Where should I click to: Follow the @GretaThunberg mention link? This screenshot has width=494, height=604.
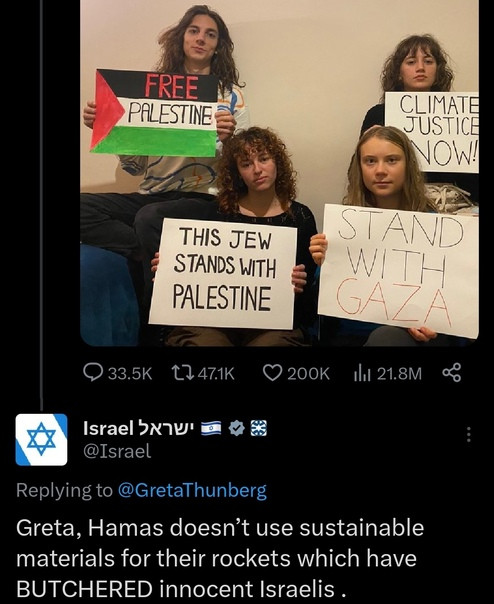[x=192, y=491]
